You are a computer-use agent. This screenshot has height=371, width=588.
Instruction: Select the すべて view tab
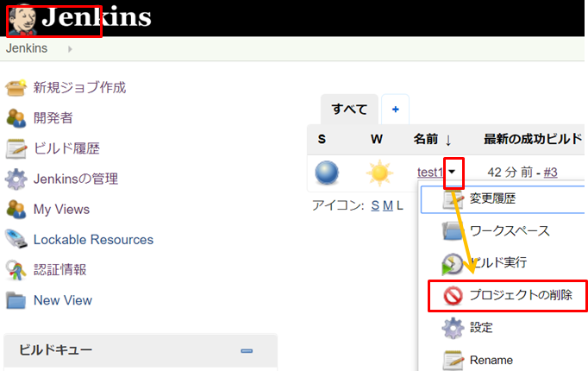(x=349, y=110)
